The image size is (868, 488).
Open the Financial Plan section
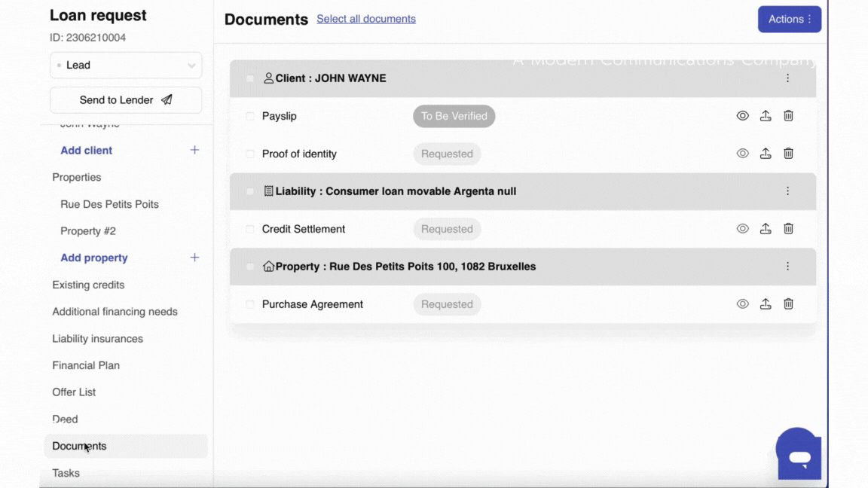coord(86,365)
